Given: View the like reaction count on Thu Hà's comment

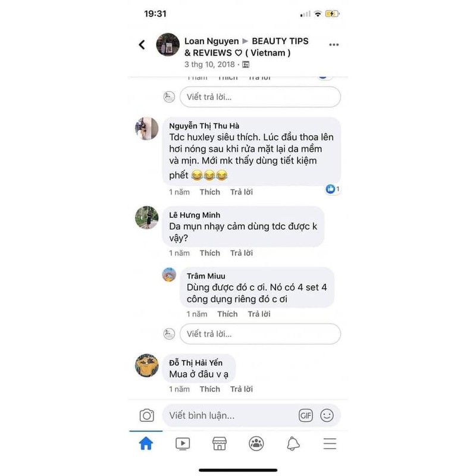Looking at the screenshot, I should click(333, 189).
